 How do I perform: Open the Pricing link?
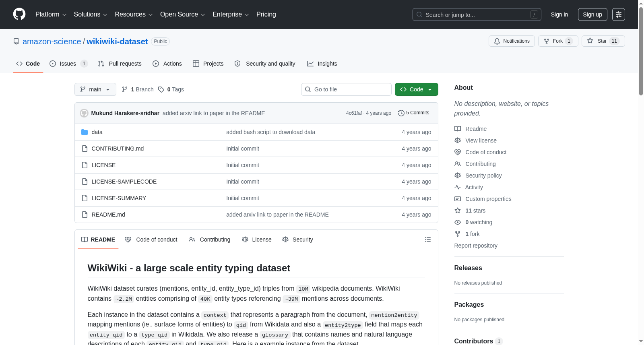pos(266,14)
